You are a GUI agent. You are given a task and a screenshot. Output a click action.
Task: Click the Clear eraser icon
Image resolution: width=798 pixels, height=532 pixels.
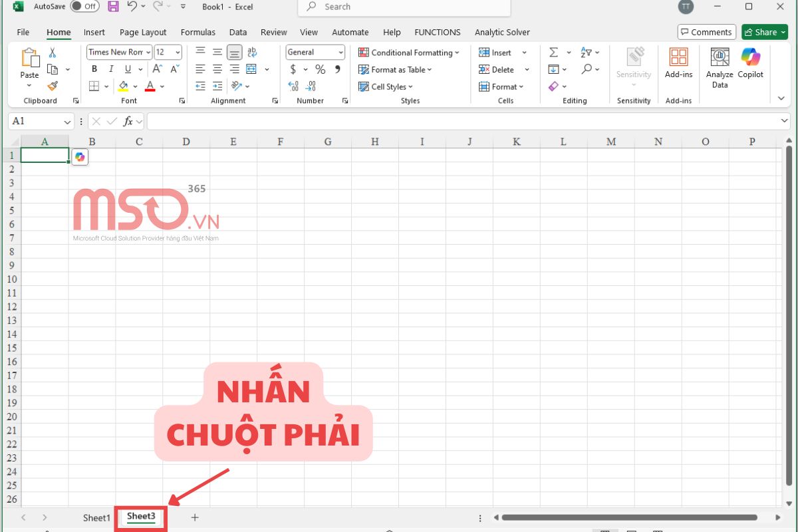coord(553,86)
